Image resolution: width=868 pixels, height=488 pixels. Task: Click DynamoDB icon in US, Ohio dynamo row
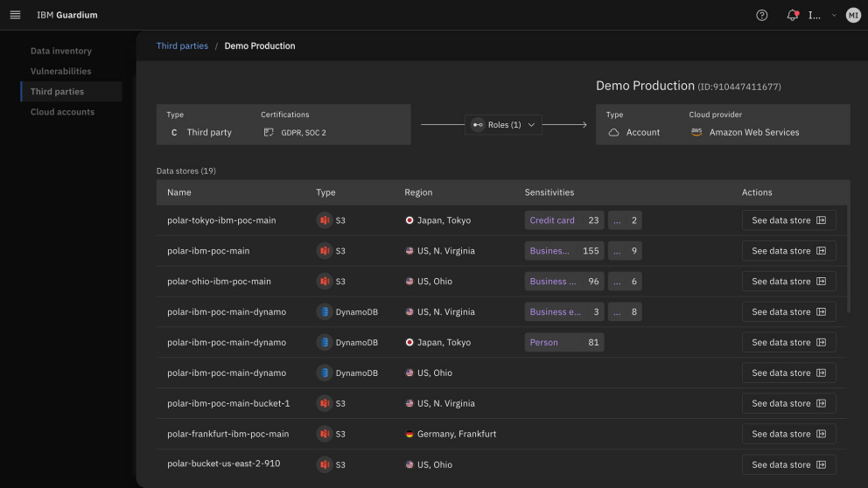click(x=325, y=373)
